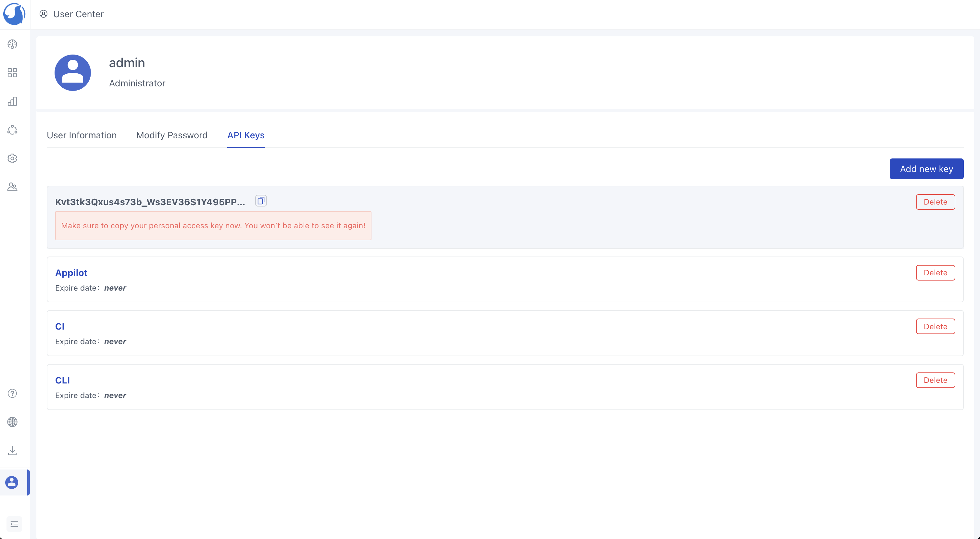Open the active User Center profile icon
Image resolution: width=980 pixels, height=539 pixels.
tap(11, 482)
